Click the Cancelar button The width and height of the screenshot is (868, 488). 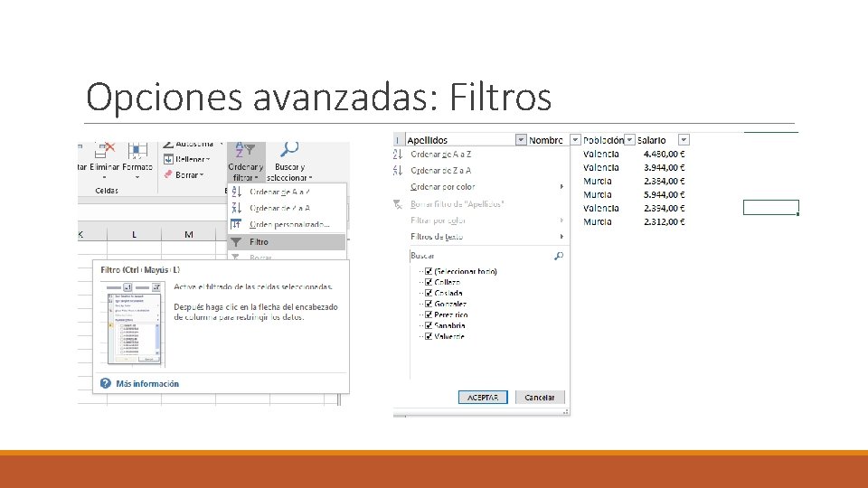[540, 398]
